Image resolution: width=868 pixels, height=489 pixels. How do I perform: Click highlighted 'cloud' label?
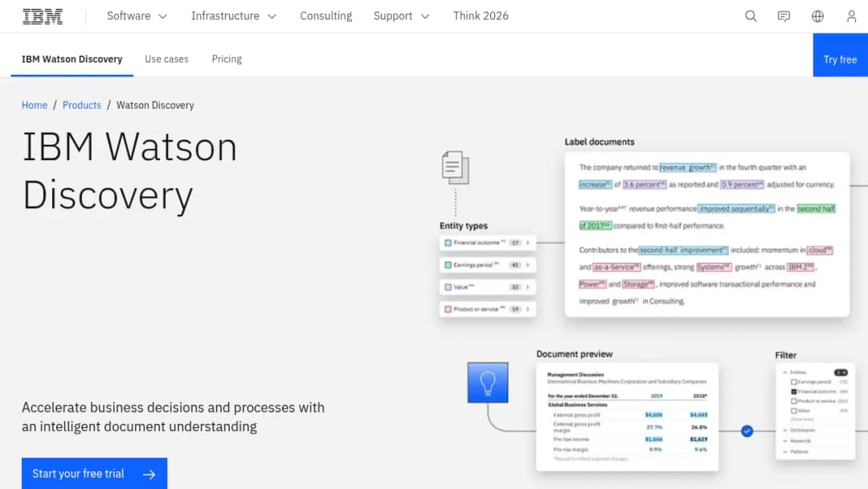click(x=819, y=250)
